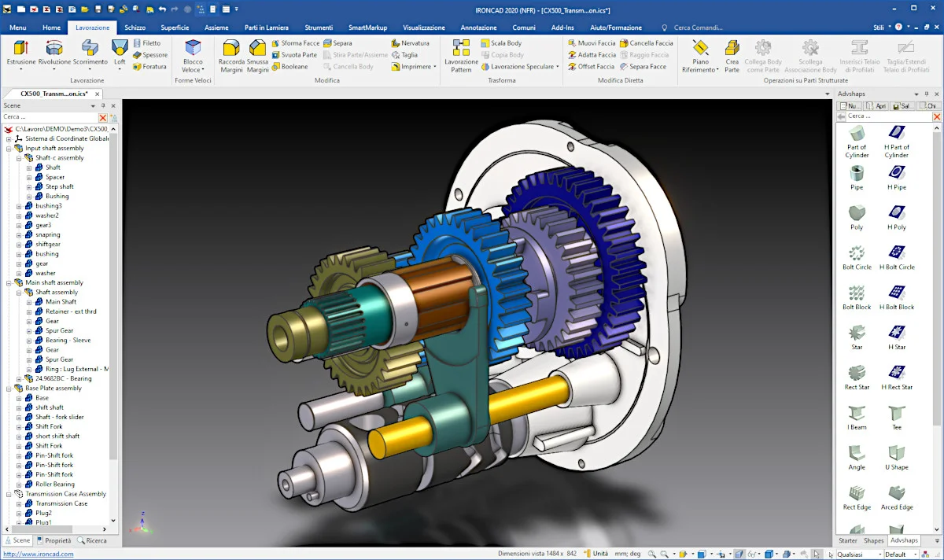This screenshot has height=560, width=944.
Task: Activate the Smussa Margini chamfer tool
Action: click(x=257, y=55)
